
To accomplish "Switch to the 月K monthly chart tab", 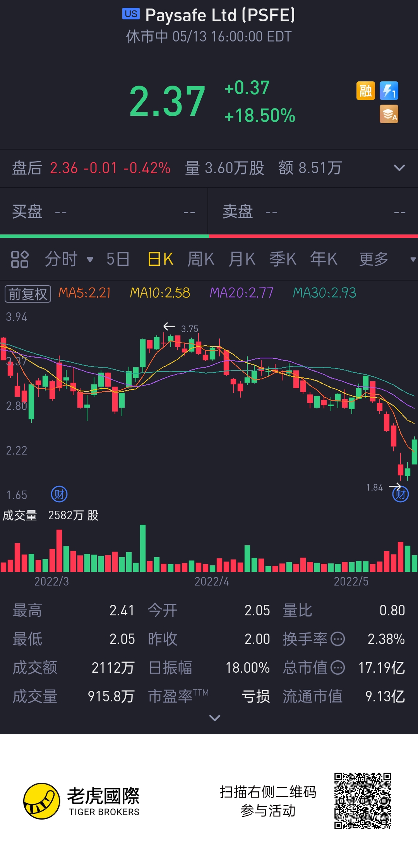I will pos(242,259).
